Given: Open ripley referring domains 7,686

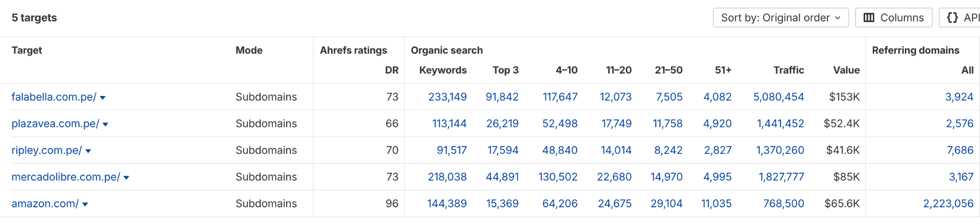Looking at the screenshot, I should tap(960, 150).
